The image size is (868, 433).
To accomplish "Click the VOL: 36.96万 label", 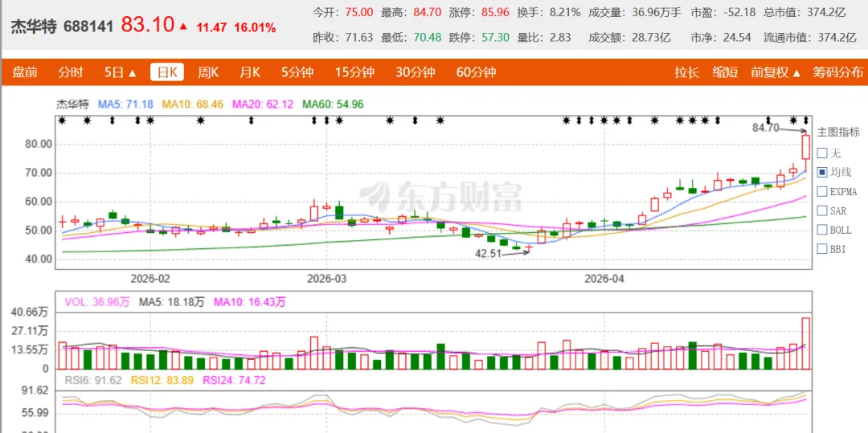I will [x=98, y=302].
